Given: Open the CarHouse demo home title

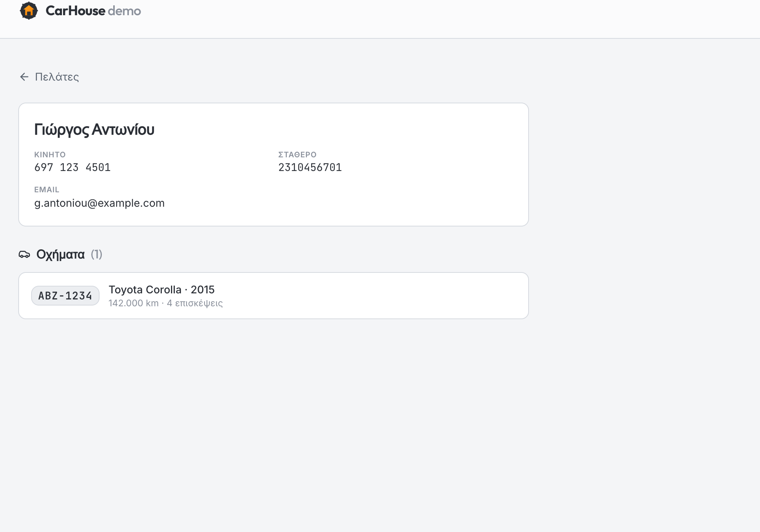Looking at the screenshot, I should [x=93, y=11].
